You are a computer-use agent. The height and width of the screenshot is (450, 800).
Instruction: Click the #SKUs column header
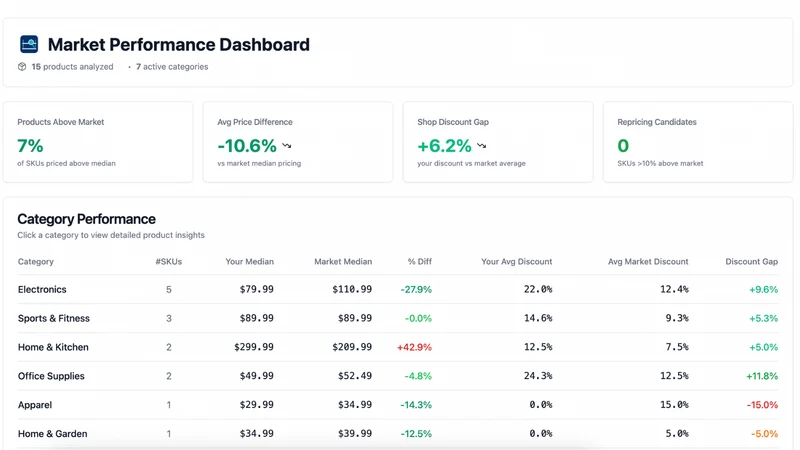point(169,262)
